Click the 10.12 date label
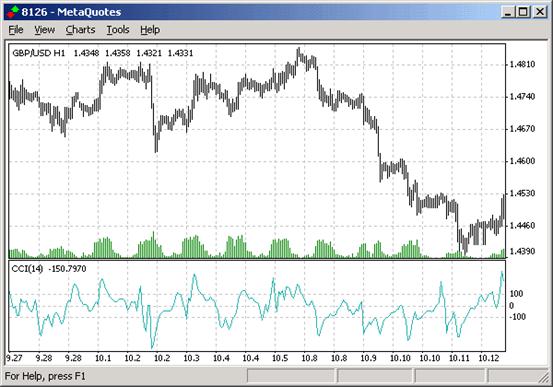The width and height of the screenshot is (553, 387). point(489,358)
